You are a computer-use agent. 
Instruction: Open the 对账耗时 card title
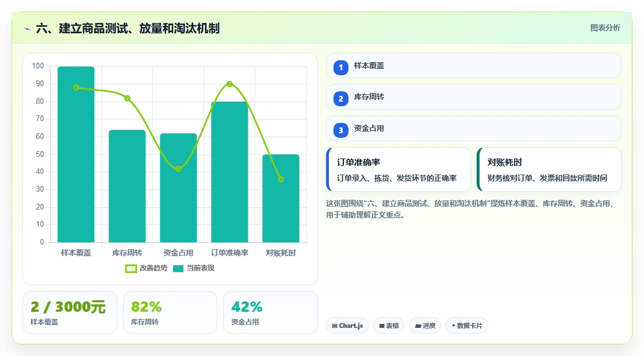(x=504, y=162)
